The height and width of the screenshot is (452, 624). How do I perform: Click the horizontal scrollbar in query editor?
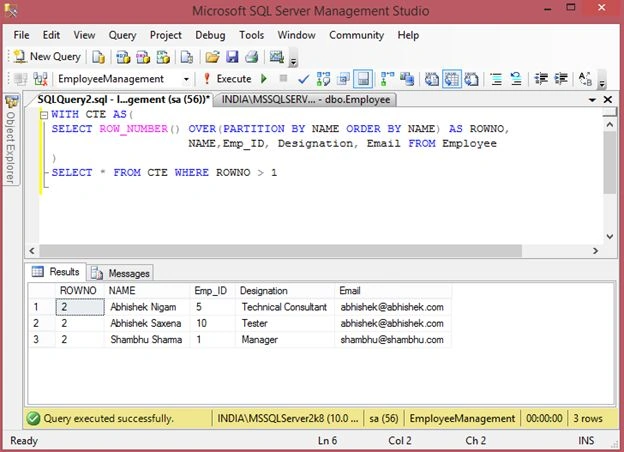point(281,251)
